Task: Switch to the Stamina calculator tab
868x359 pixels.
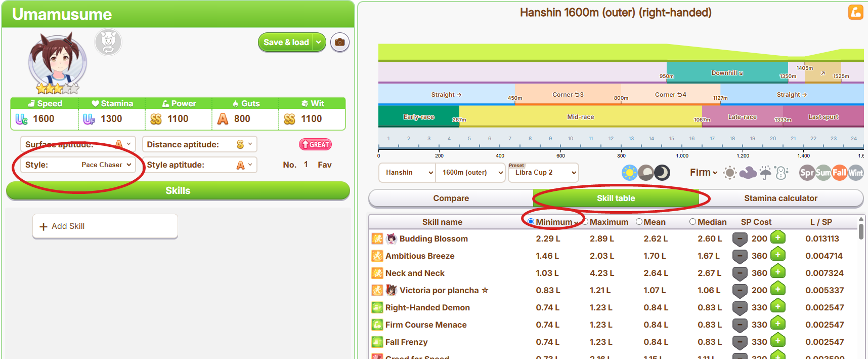Action: (780, 198)
